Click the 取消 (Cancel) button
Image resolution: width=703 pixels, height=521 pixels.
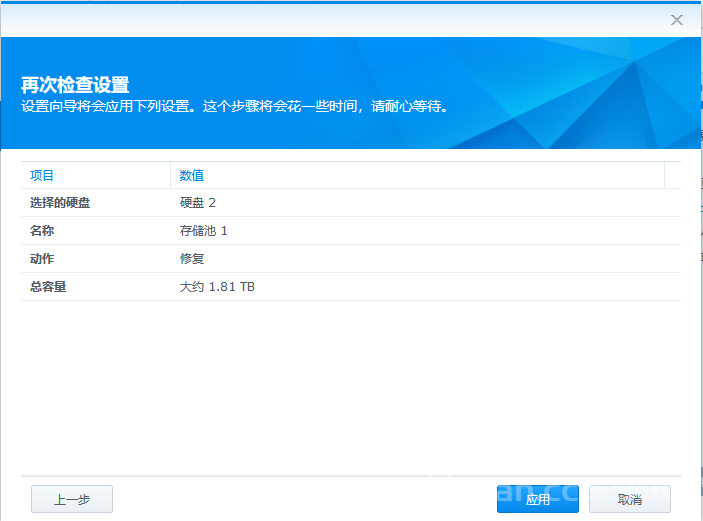click(x=629, y=499)
